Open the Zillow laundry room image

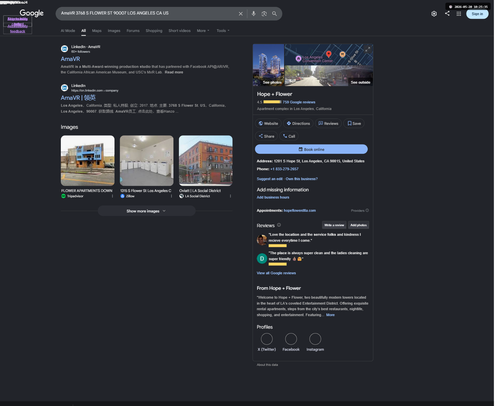147,161
